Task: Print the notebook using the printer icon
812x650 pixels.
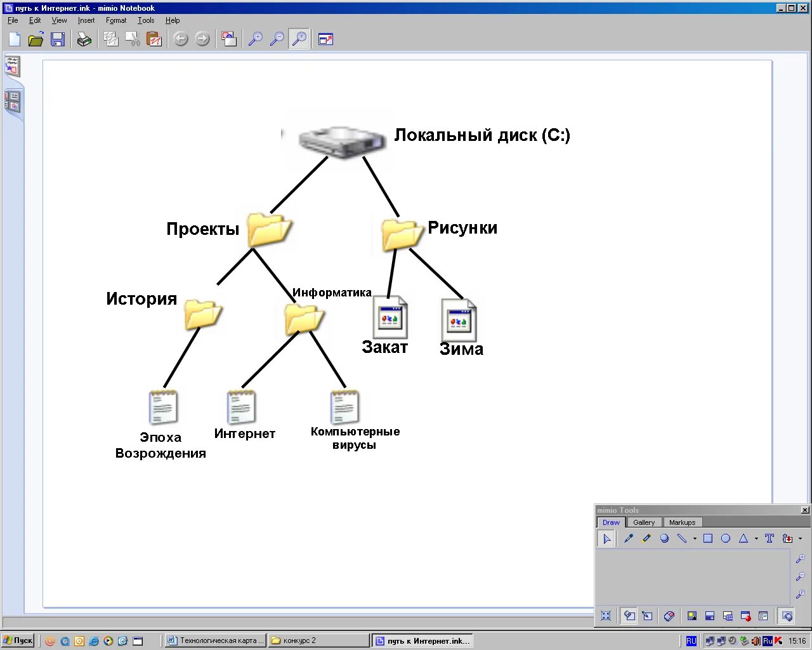Action: (x=84, y=39)
